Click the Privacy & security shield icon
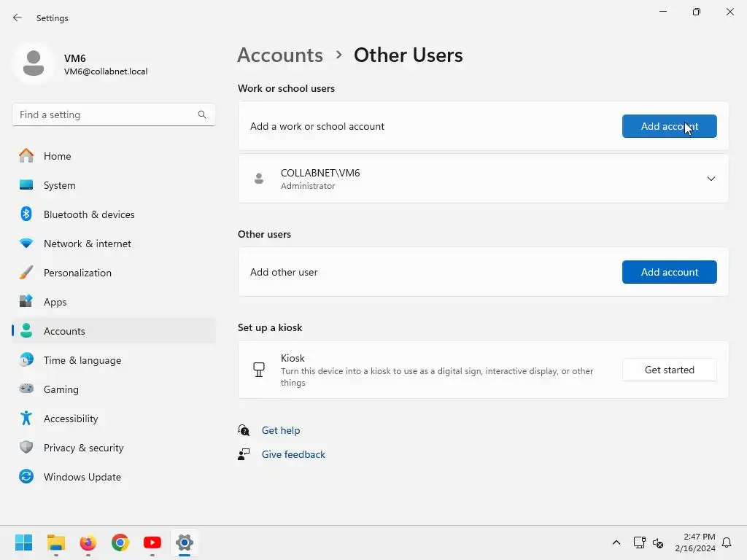Viewport: 747px width, 560px height. tap(26, 448)
